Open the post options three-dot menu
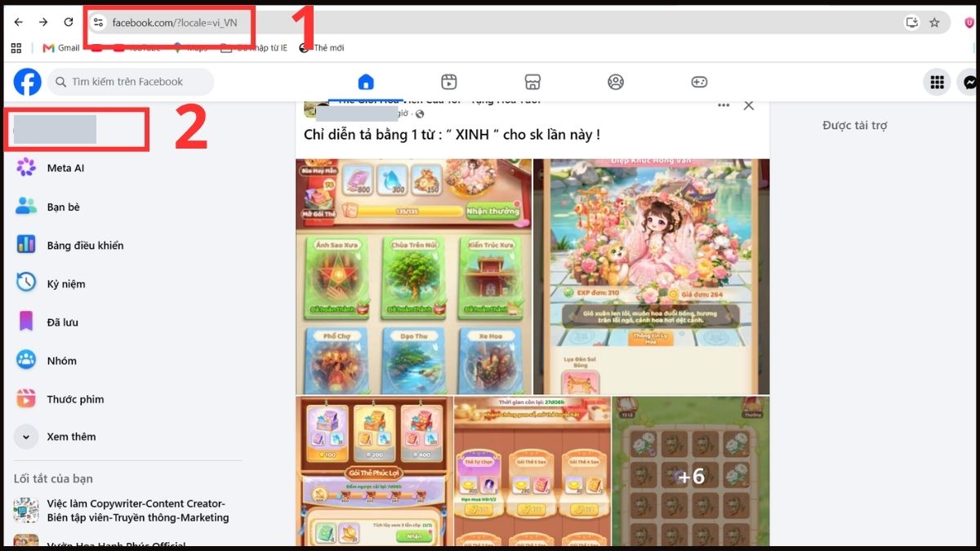This screenshot has width=980, height=551. pos(724,105)
